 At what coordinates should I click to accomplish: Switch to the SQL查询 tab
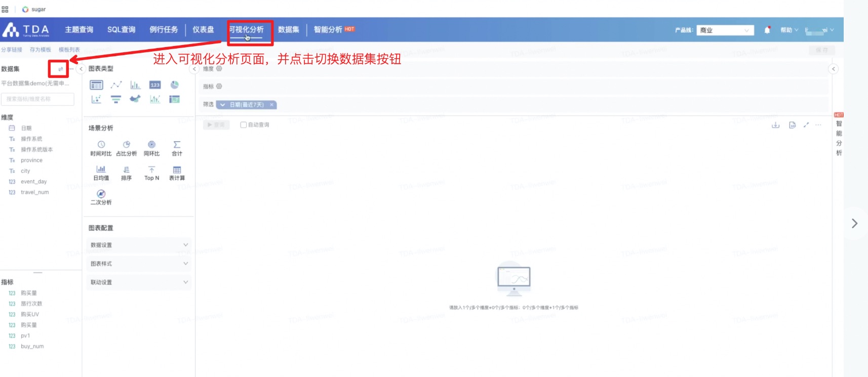pyautogui.click(x=121, y=30)
